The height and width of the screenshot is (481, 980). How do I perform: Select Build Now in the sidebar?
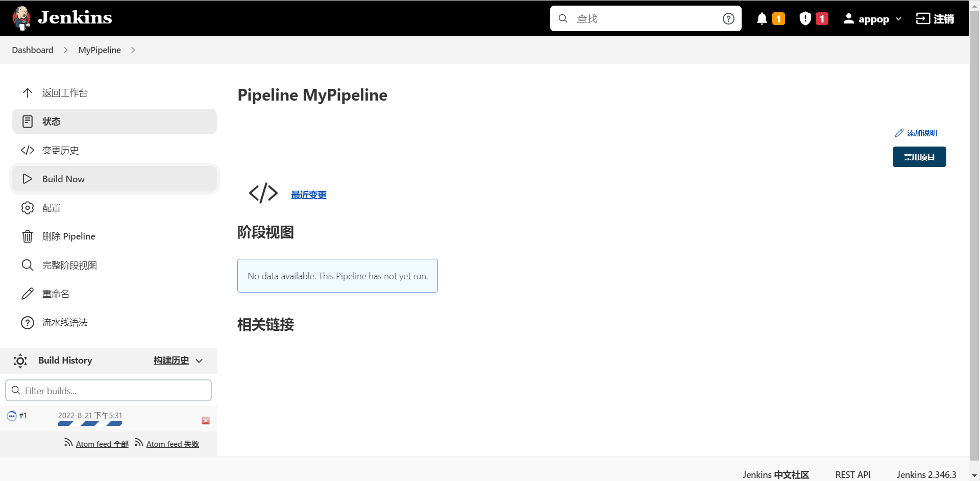coord(63,179)
